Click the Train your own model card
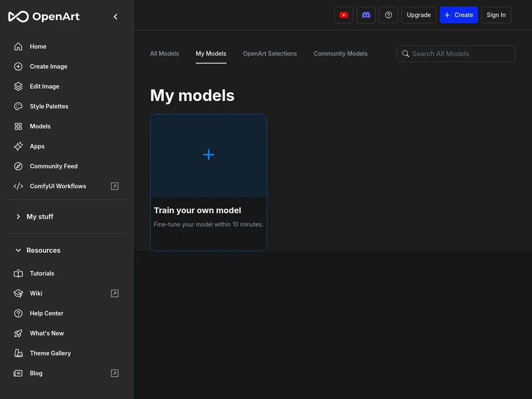The width and height of the screenshot is (532, 399). point(208,182)
